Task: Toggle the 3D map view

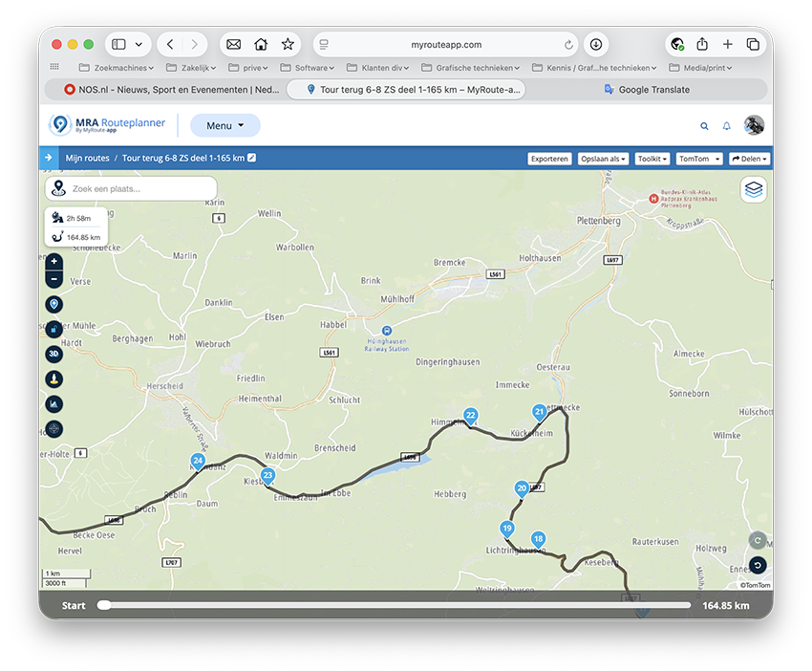Action: point(53,354)
